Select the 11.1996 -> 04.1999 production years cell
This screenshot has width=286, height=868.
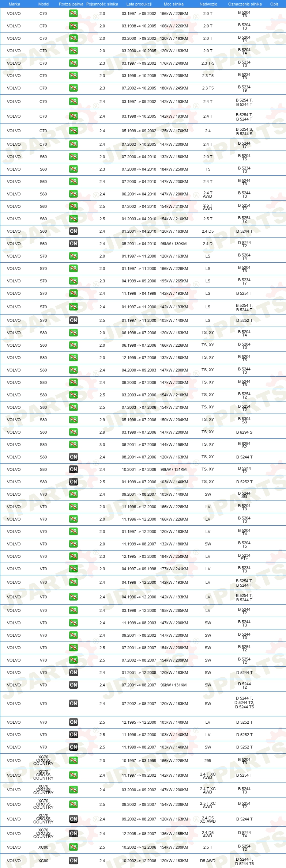click(139, 293)
